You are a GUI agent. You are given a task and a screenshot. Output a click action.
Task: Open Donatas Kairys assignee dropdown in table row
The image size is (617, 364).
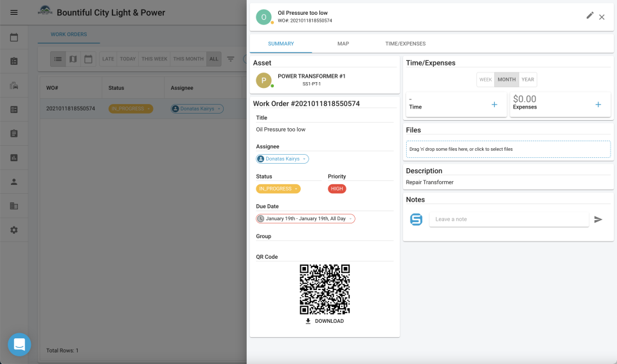pyautogui.click(x=197, y=109)
